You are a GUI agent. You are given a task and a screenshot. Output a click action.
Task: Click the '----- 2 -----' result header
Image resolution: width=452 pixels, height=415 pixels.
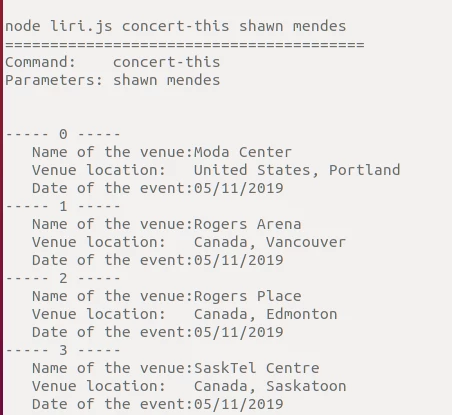[x=63, y=278]
